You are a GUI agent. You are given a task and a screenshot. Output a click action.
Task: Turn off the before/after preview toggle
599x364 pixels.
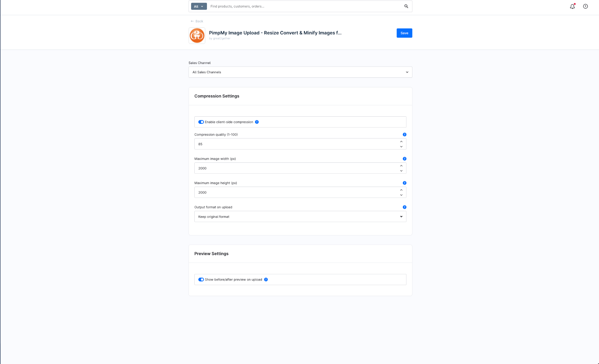[x=201, y=279]
